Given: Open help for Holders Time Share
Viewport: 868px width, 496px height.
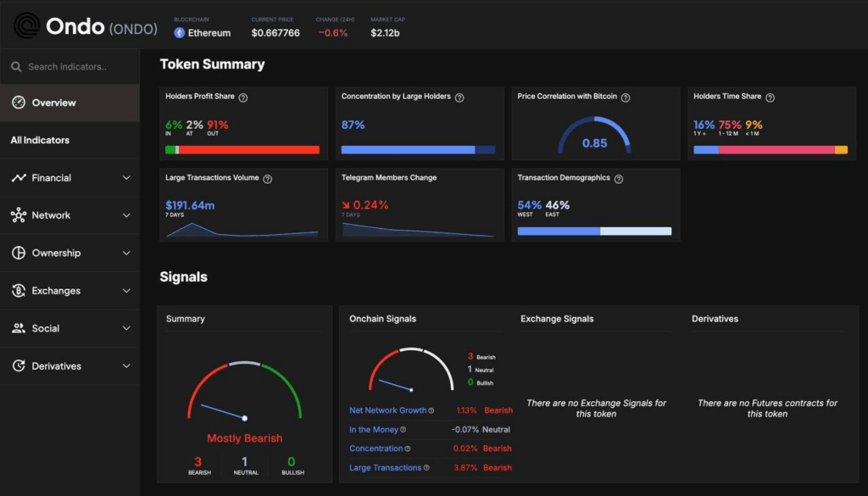Looking at the screenshot, I should pyautogui.click(x=770, y=98).
